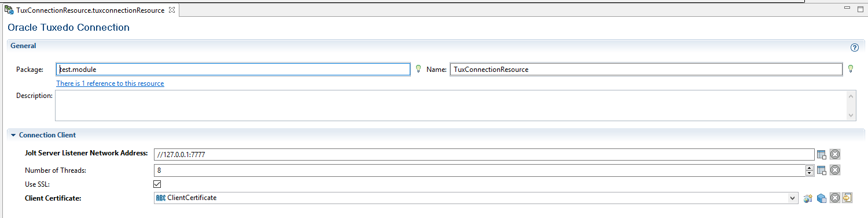The image size is (868, 218).
Task: Click into the Package field
Action: (233, 70)
